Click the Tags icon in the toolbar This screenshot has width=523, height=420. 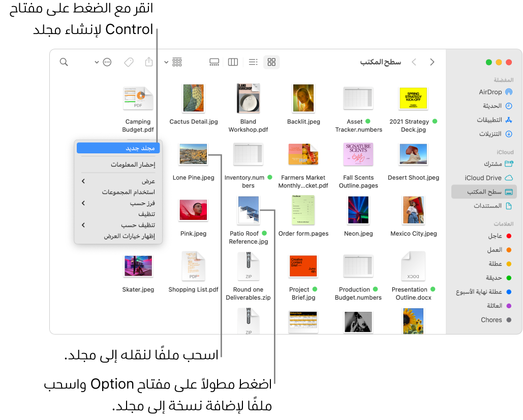pos(128,62)
